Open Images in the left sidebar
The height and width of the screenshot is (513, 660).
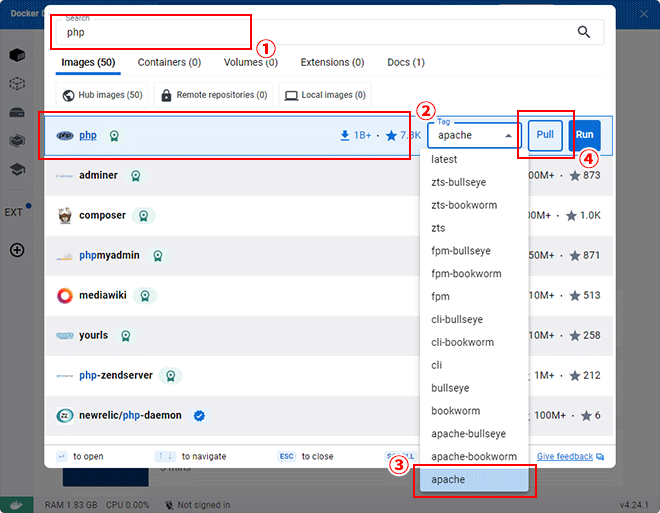(x=17, y=83)
